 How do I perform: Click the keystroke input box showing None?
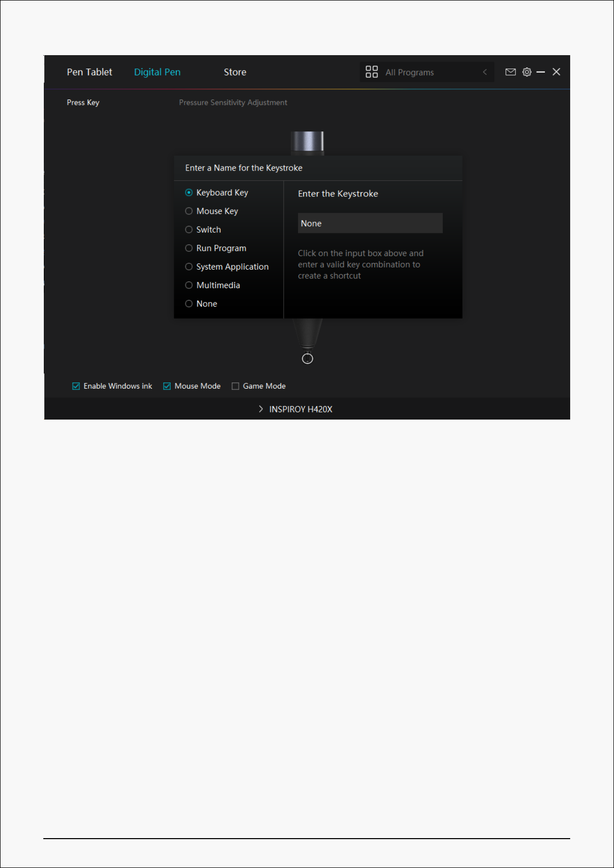[370, 223]
